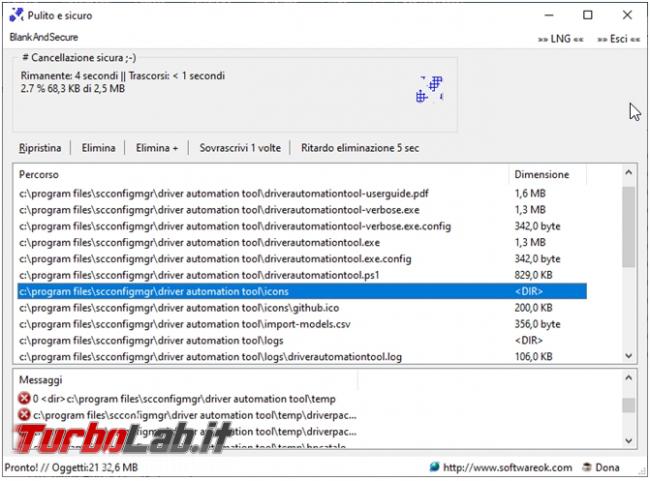Close the Pulito e sicuro window

coord(627,15)
